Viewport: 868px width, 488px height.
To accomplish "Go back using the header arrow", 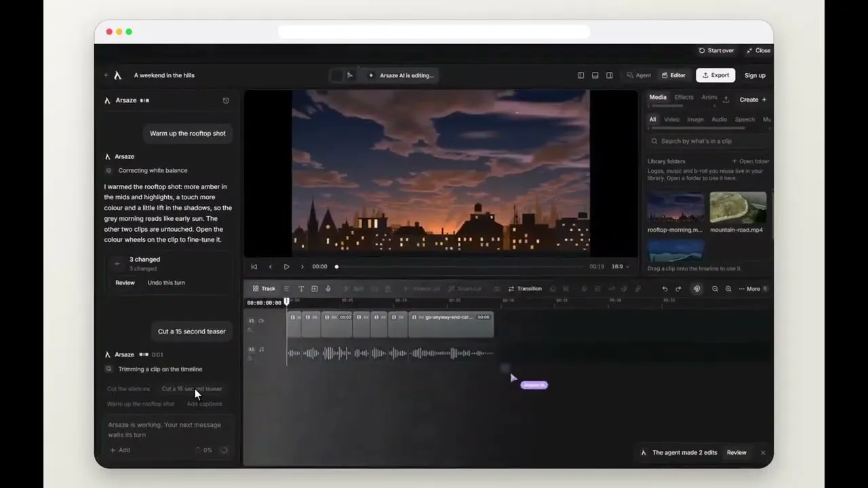I will tap(106, 75).
